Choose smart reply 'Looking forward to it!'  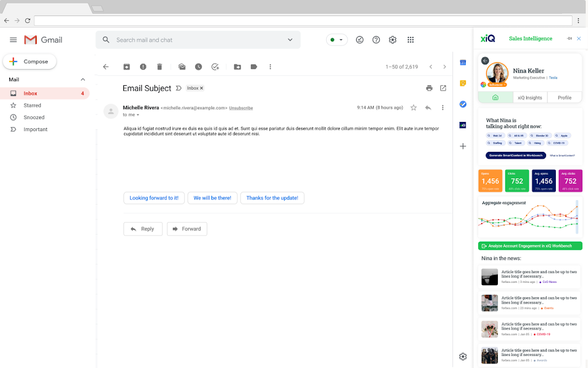pos(154,198)
